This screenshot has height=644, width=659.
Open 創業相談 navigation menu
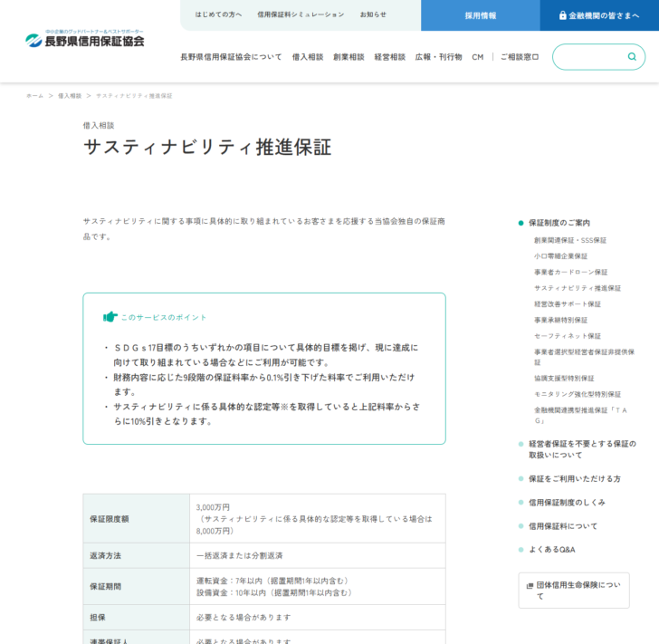pyautogui.click(x=349, y=57)
